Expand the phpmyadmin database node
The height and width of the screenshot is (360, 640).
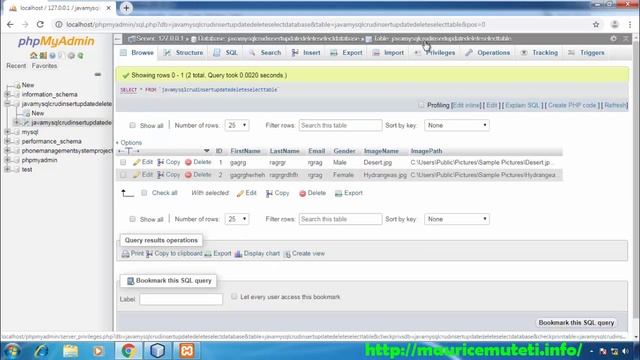pyautogui.click(x=7, y=160)
